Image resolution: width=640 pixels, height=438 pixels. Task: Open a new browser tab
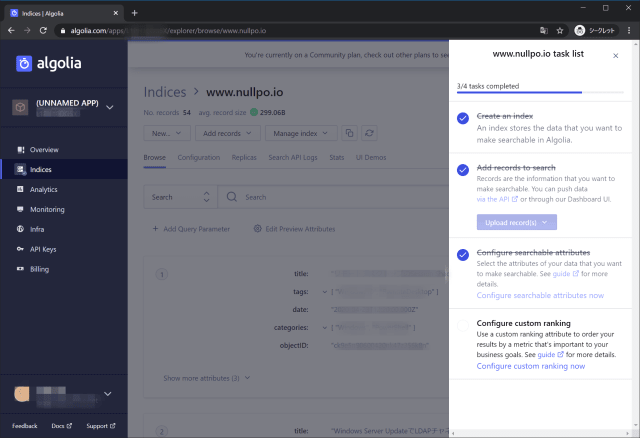click(x=134, y=13)
